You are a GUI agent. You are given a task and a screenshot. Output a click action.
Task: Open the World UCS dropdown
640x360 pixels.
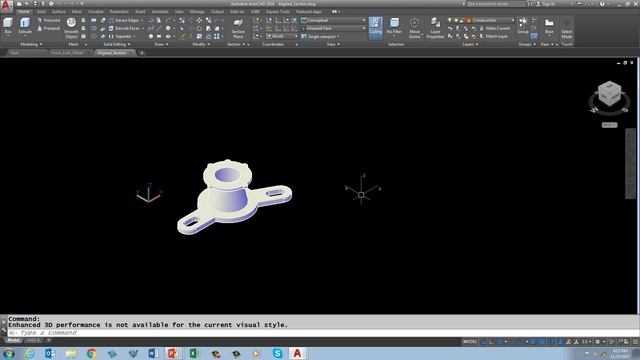tap(282, 36)
